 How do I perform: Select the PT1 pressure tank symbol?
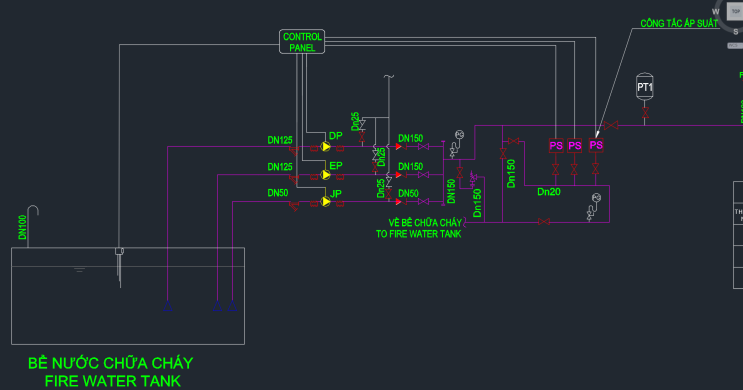[644, 86]
